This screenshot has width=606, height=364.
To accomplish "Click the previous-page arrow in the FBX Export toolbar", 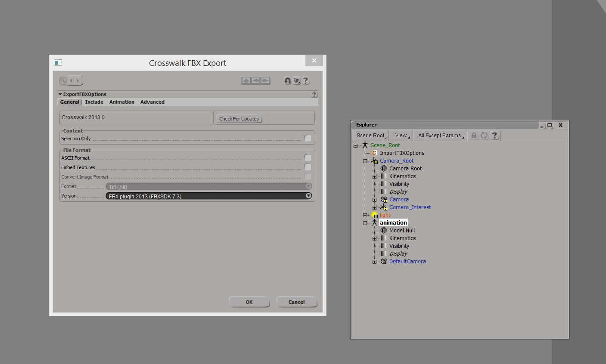I will pyautogui.click(x=71, y=80).
